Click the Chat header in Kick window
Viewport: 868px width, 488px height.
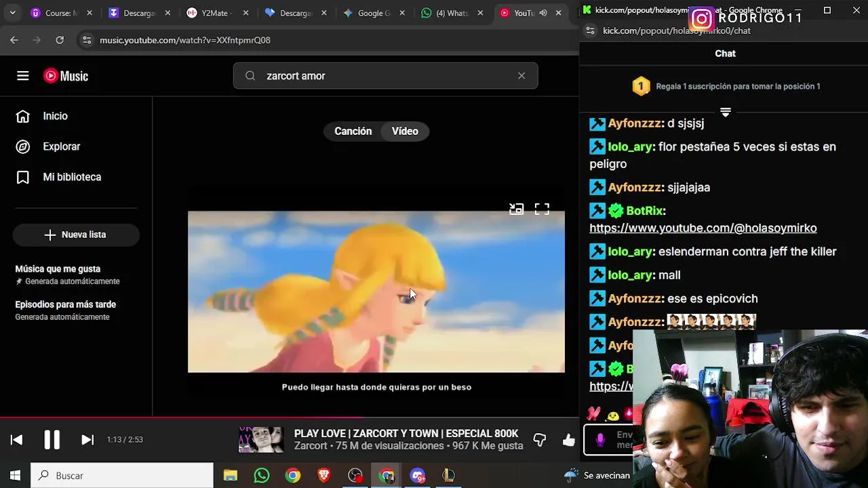pos(725,54)
